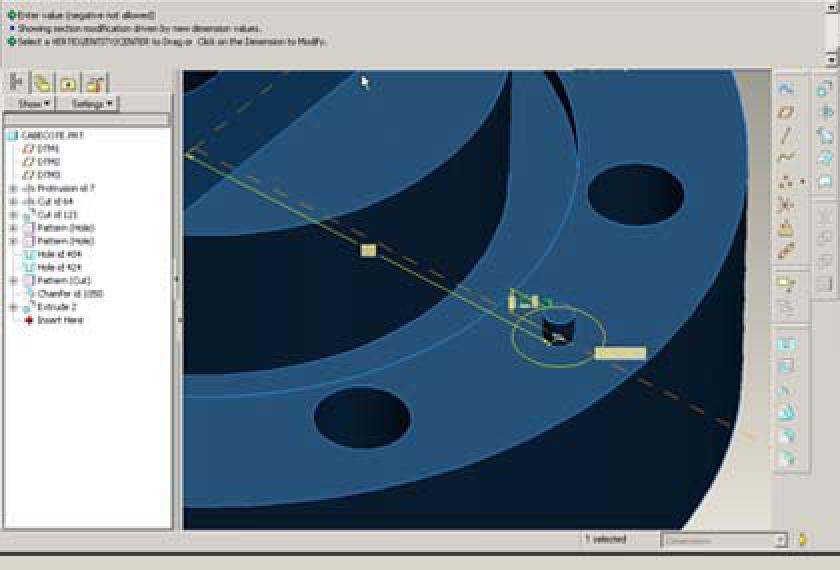Expand the Extrude 2 feature node
The image size is (840, 570).
[x=13, y=307]
